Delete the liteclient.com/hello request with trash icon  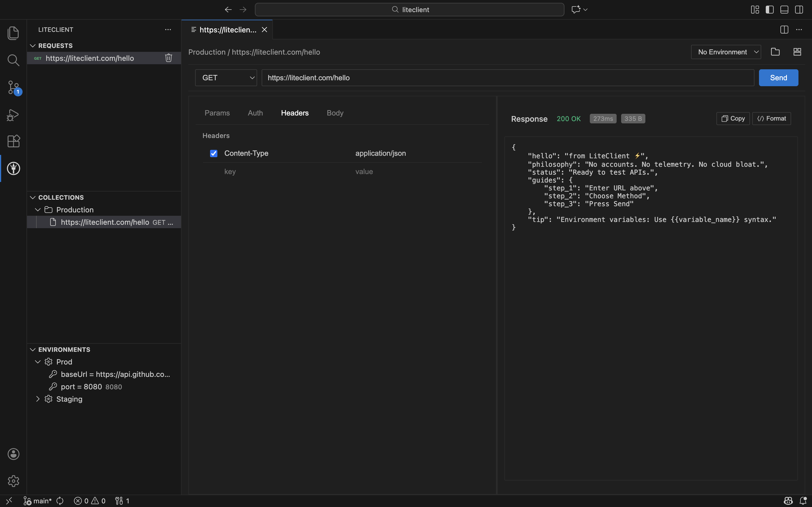pyautogui.click(x=168, y=58)
